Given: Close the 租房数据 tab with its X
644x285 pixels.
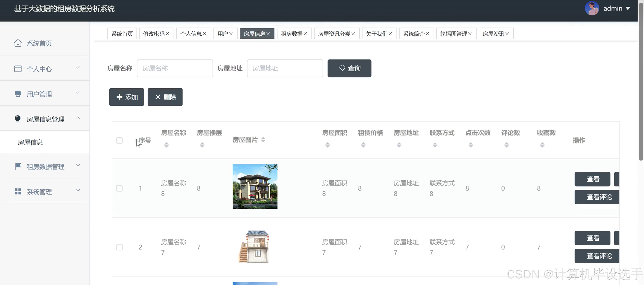Looking at the screenshot, I should pyautogui.click(x=305, y=34).
